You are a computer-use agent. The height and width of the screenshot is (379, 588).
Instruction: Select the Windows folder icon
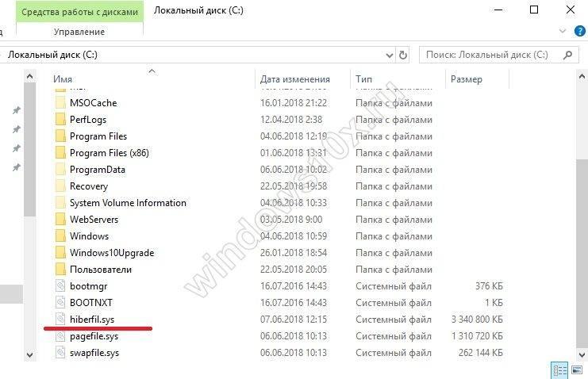click(x=60, y=235)
